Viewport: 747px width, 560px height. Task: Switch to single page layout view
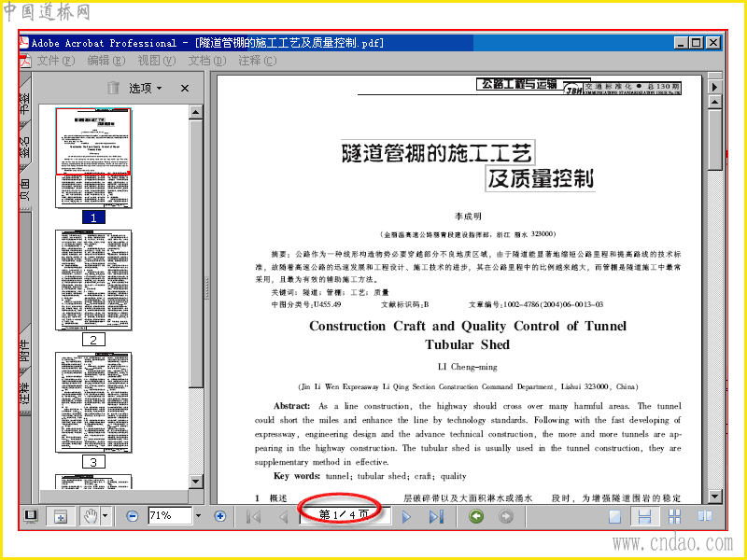(615, 517)
